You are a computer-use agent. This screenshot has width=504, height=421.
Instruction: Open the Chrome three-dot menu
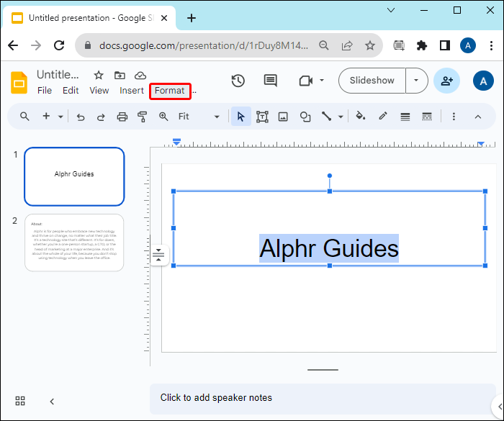(x=491, y=45)
